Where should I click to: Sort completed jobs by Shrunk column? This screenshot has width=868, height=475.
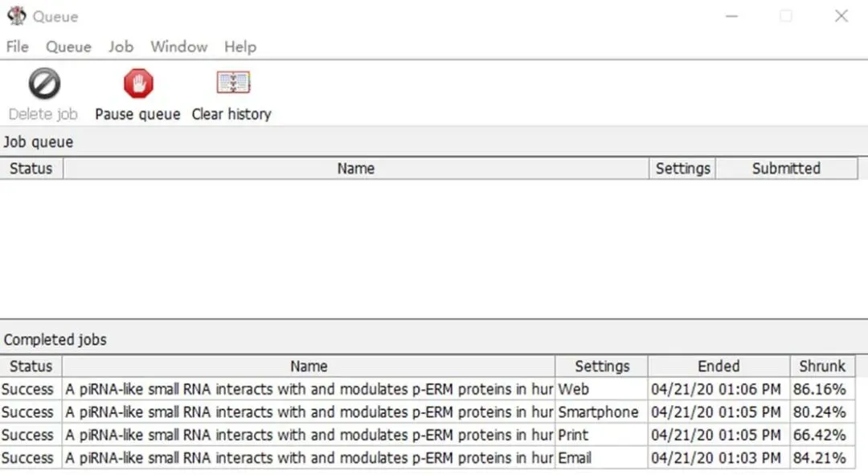click(x=821, y=366)
